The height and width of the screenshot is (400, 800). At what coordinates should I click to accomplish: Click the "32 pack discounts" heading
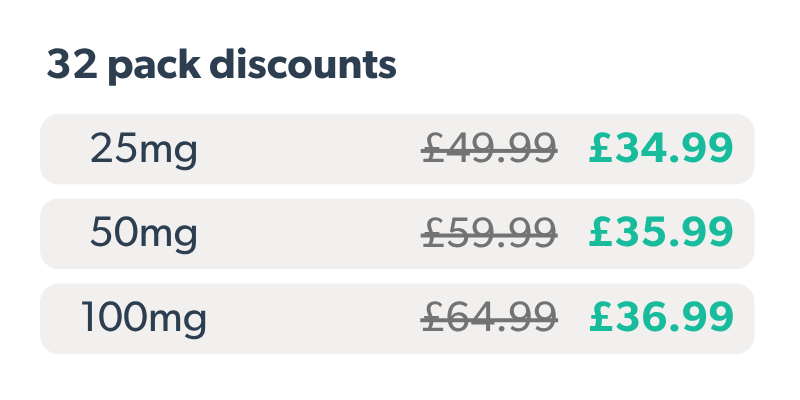[221, 67]
